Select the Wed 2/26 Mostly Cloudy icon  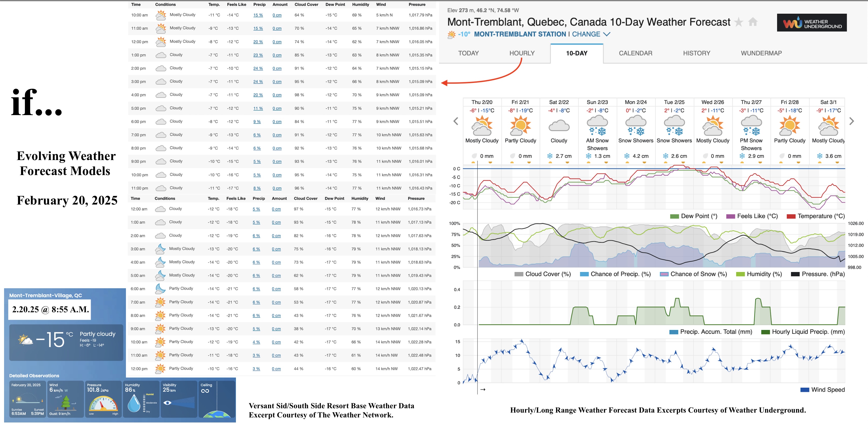click(x=713, y=126)
